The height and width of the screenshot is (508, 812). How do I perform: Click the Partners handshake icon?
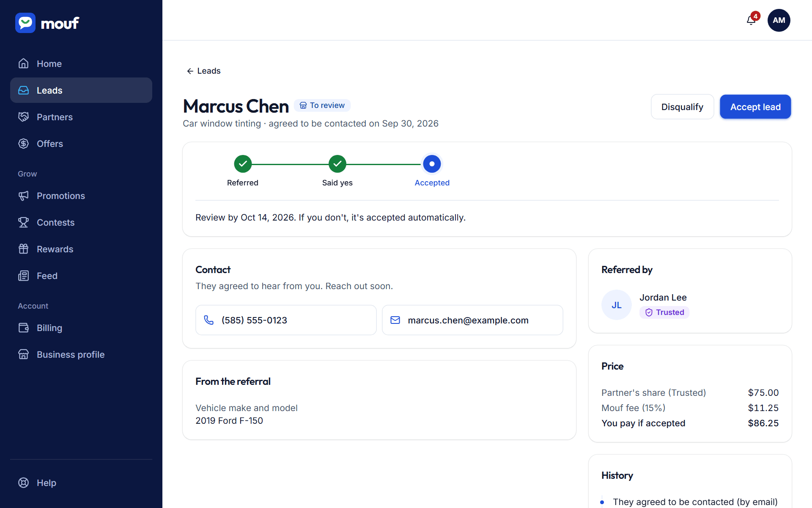click(x=24, y=117)
